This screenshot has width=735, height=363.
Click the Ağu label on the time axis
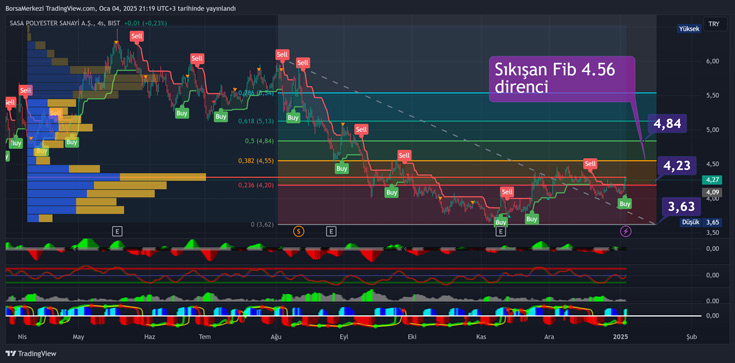pos(277,337)
